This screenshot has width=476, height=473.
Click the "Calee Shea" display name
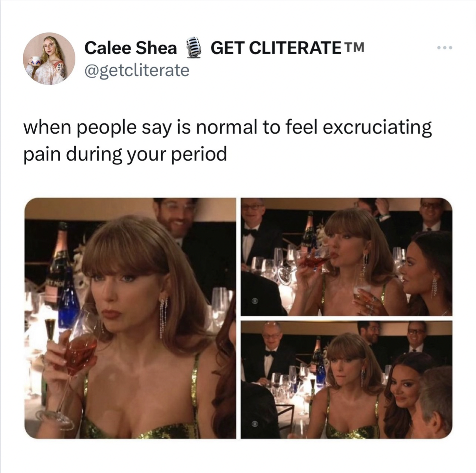131,48
